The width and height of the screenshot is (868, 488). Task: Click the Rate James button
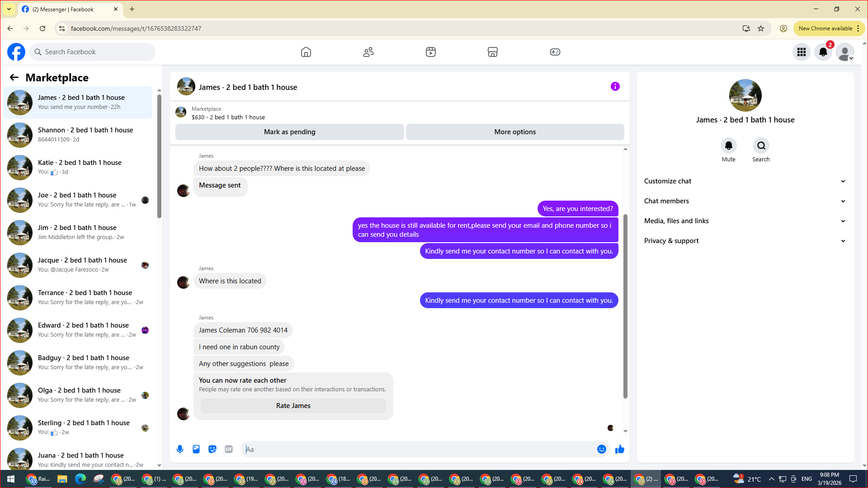click(x=293, y=406)
